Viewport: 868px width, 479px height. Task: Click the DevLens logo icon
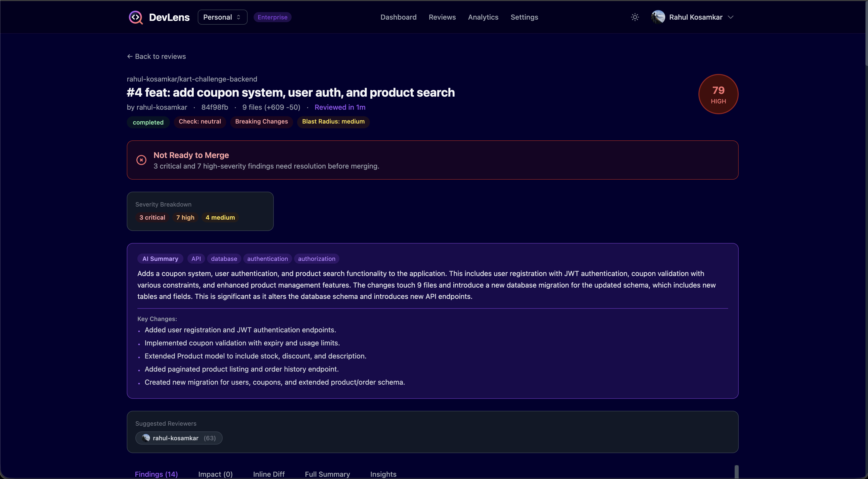point(136,17)
